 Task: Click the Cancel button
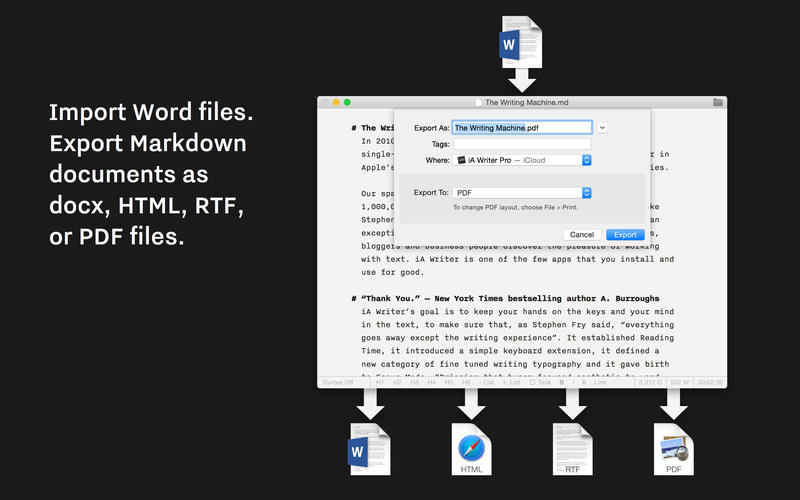(x=581, y=234)
